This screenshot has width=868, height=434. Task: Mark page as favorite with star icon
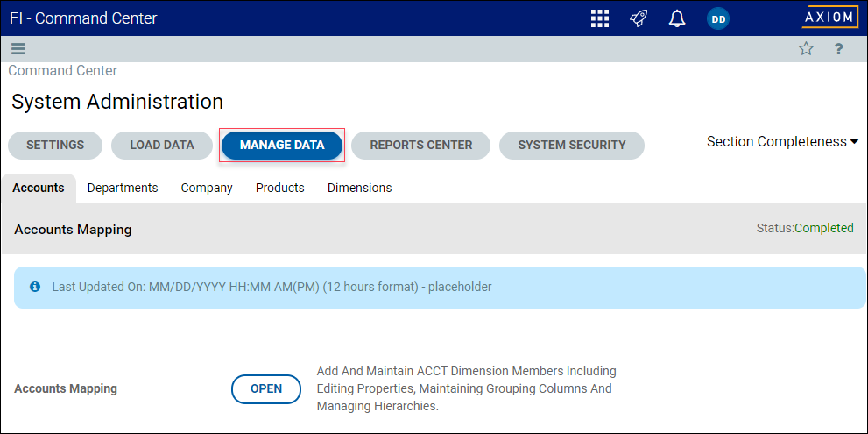tap(806, 49)
